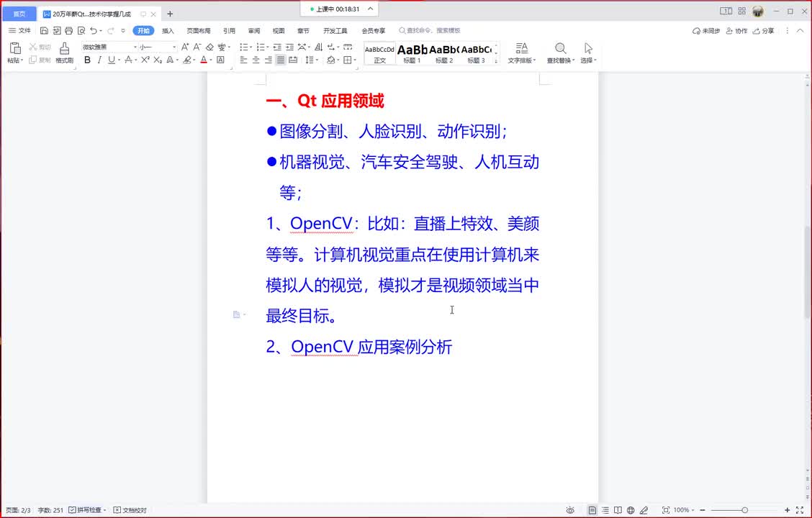Decrease paragraph indent
This screenshot has height=518, width=812.
pyautogui.click(x=278, y=47)
